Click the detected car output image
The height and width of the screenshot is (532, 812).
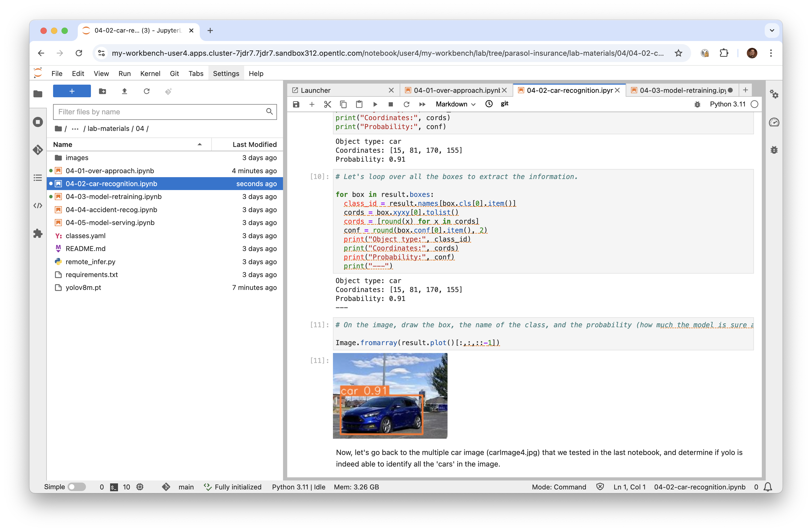click(390, 396)
